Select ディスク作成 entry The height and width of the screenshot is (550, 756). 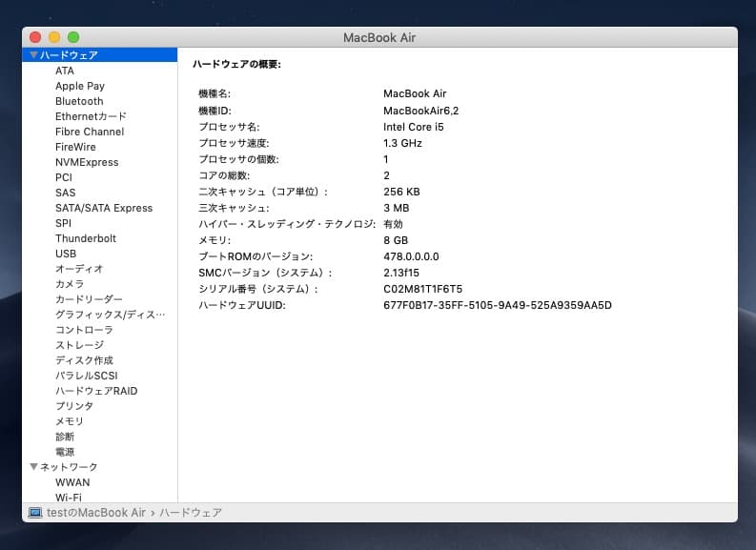[x=84, y=360]
